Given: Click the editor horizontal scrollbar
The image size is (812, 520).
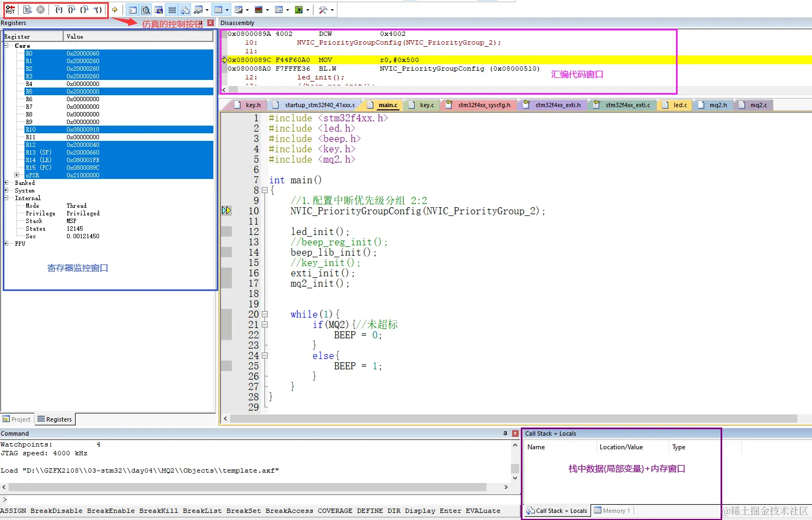Looking at the screenshot, I should (x=513, y=419).
